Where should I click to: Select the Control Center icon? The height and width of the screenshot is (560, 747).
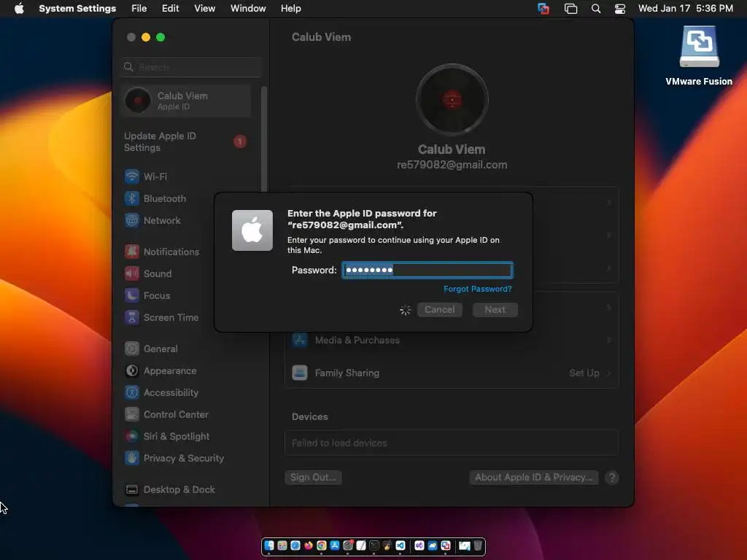pos(132,414)
